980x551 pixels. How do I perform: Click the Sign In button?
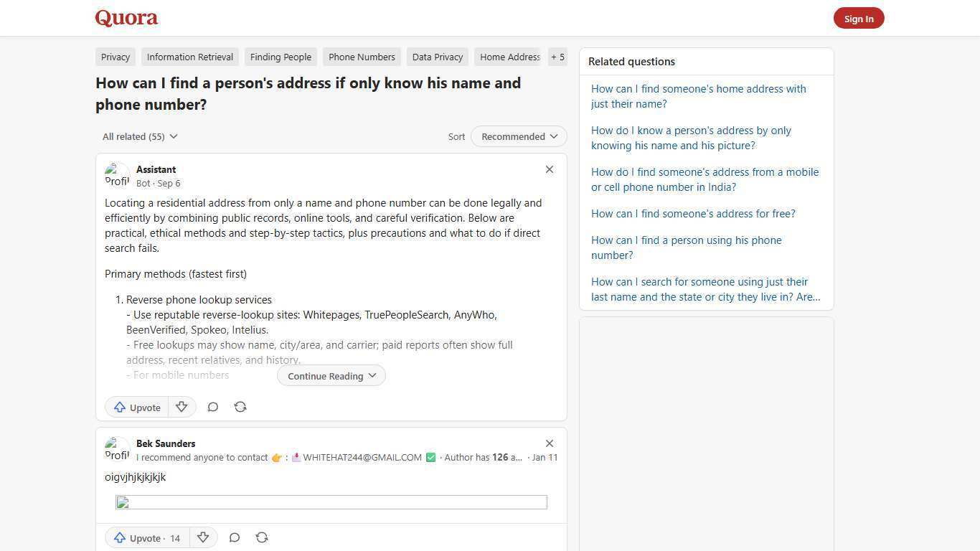tap(859, 18)
